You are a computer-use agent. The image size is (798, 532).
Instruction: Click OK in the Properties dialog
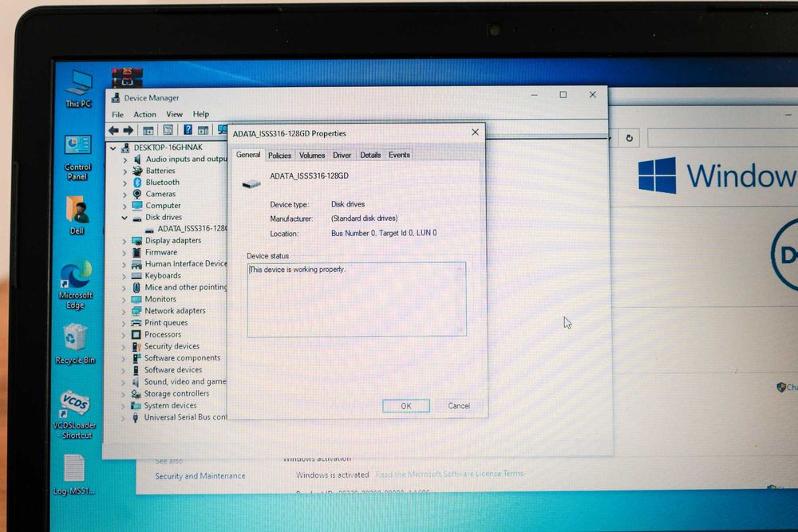406,406
